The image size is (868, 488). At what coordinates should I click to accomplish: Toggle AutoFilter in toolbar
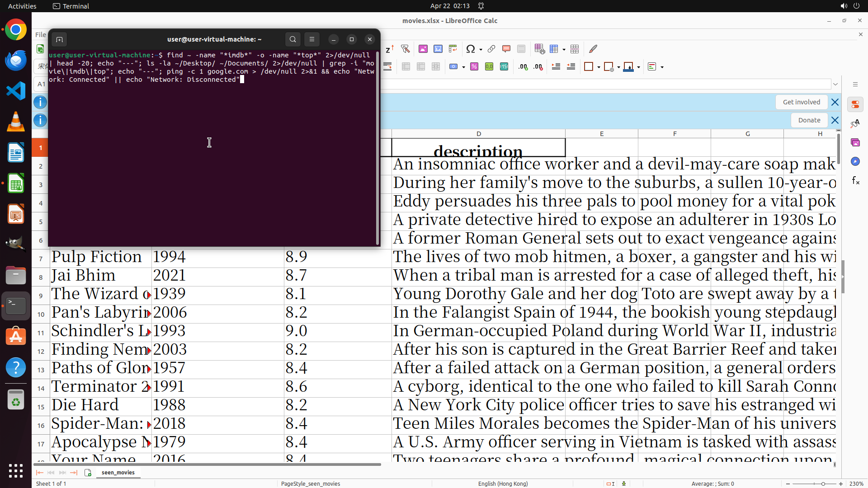coord(406,49)
